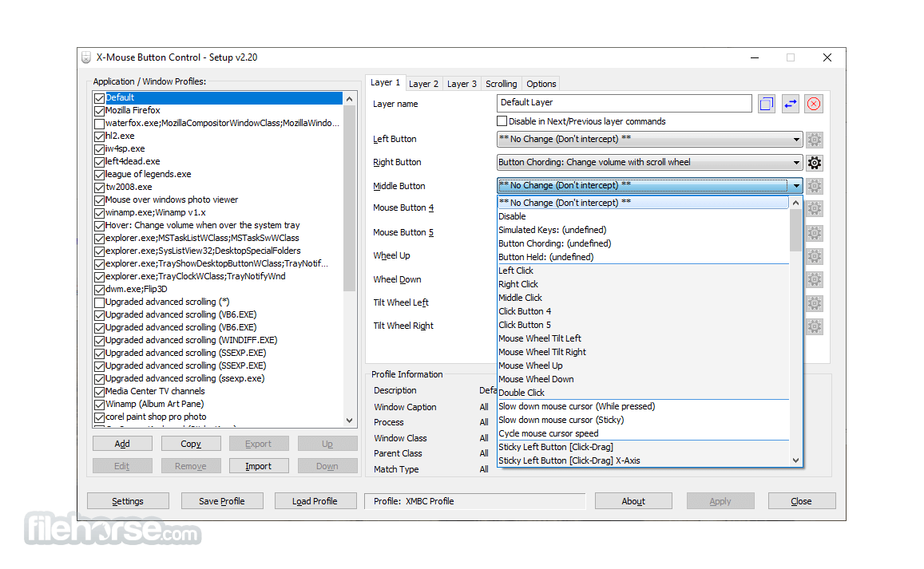Choose Right Click from the dropdown list
The width and height of the screenshot is (924, 569).
tap(643, 284)
